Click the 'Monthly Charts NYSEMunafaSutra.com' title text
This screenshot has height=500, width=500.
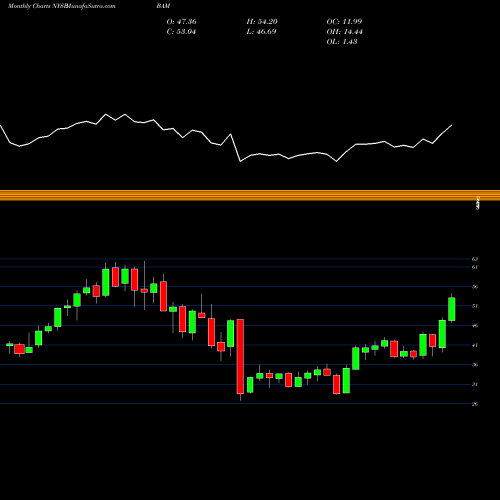[x=61, y=6]
